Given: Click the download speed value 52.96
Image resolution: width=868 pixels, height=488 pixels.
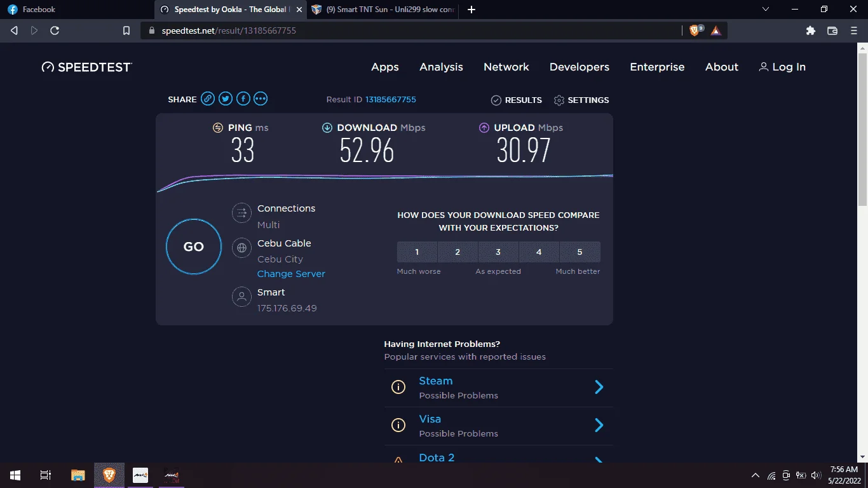Looking at the screenshot, I should point(367,151).
